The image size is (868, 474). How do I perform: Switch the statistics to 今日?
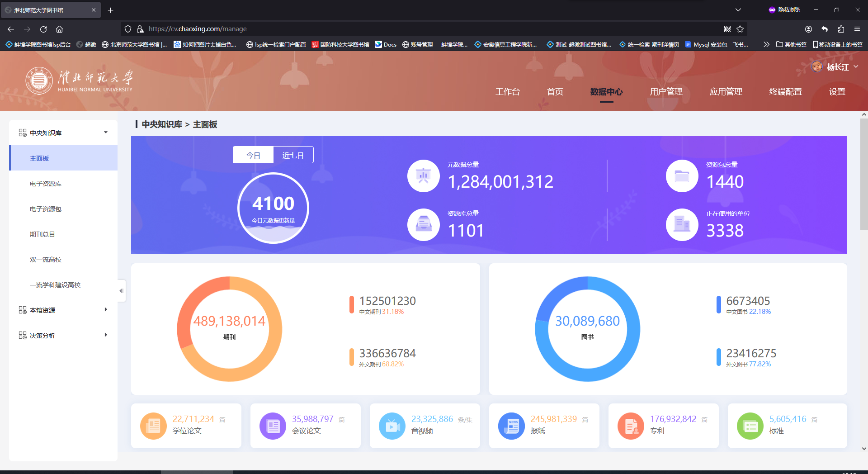tap(253, 155)
